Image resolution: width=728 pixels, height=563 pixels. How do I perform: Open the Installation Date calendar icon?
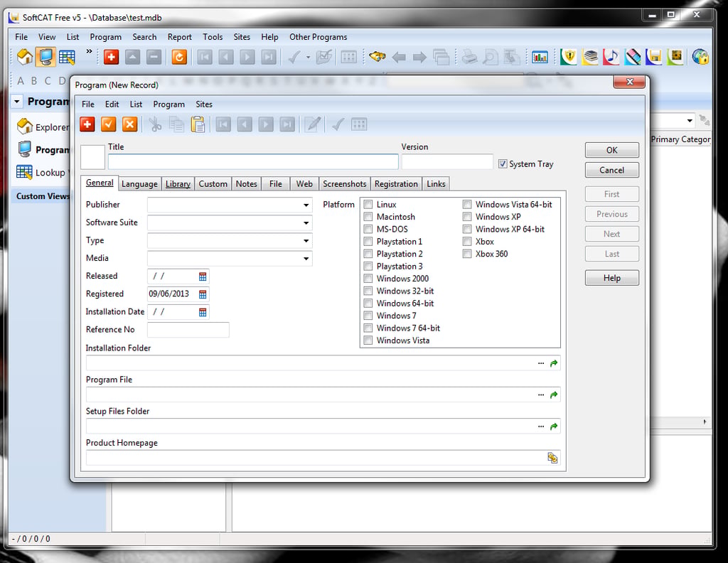tap(203, 312)
